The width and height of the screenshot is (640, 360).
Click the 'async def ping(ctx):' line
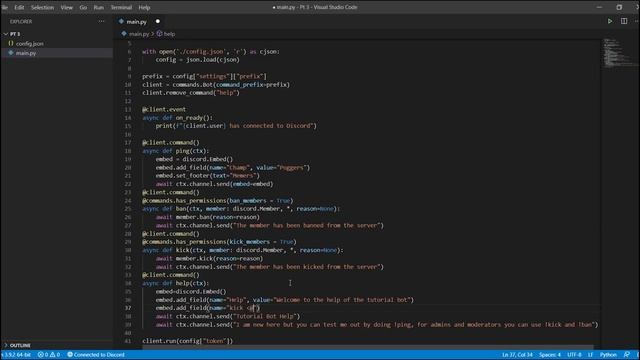pos(176,151)
